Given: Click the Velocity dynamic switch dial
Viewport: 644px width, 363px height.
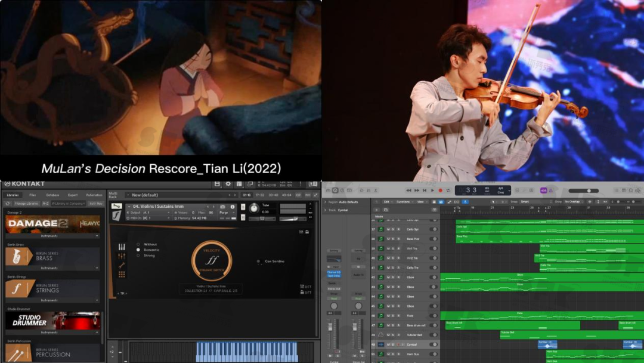Looking at the screenshot, I should coord(212,261).
